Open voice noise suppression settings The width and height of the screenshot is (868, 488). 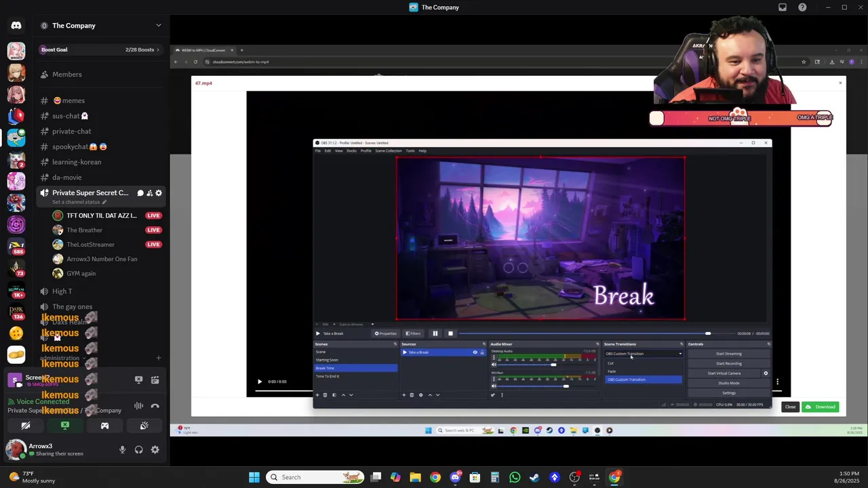[139, 406]
